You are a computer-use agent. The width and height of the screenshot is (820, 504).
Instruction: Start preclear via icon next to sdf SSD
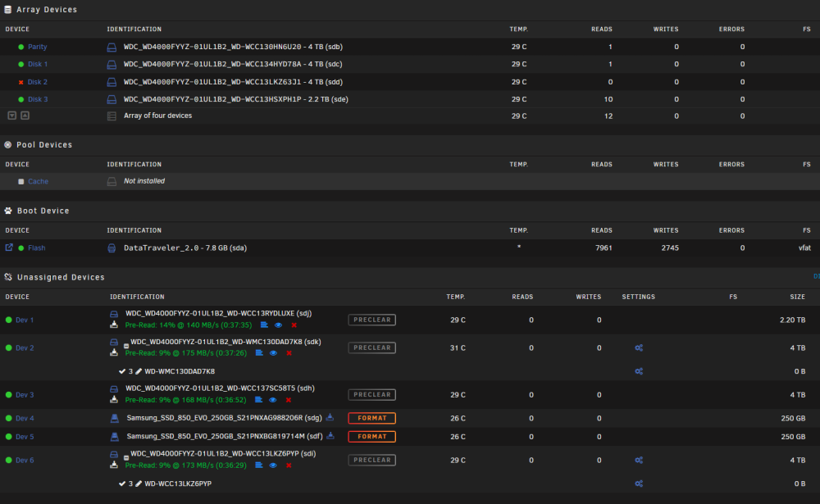pos(330,435)
